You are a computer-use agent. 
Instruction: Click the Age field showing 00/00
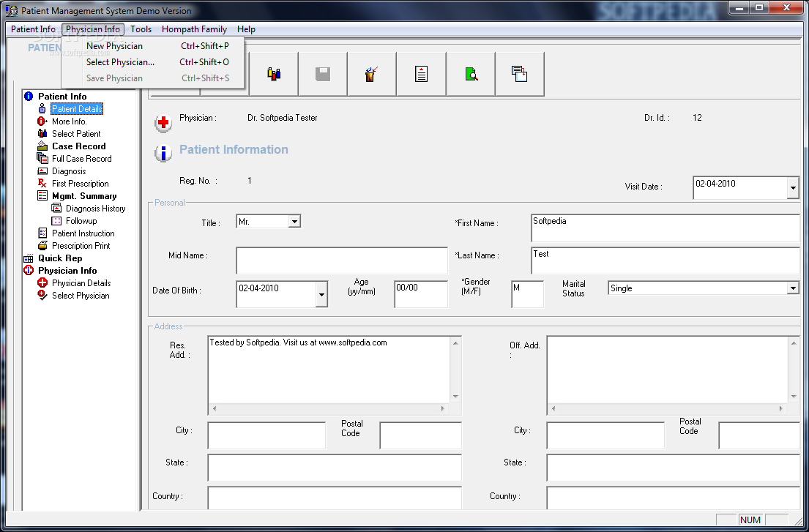pos(421,294)
